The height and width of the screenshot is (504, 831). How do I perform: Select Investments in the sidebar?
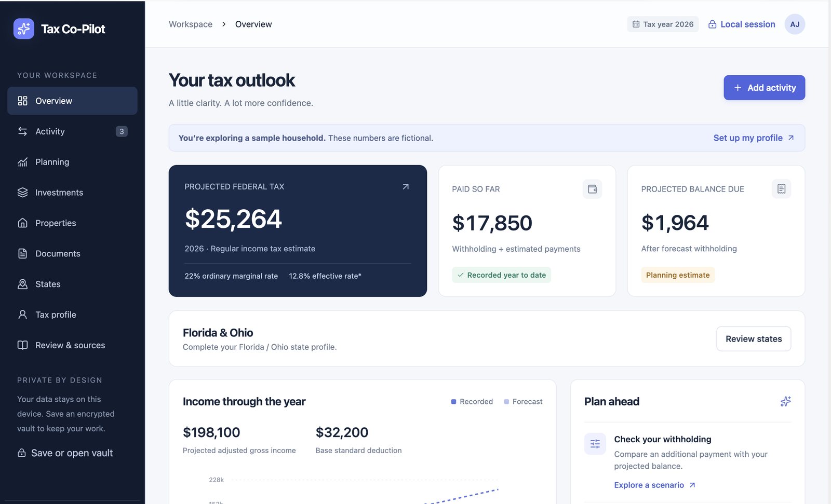click(72, 193)
